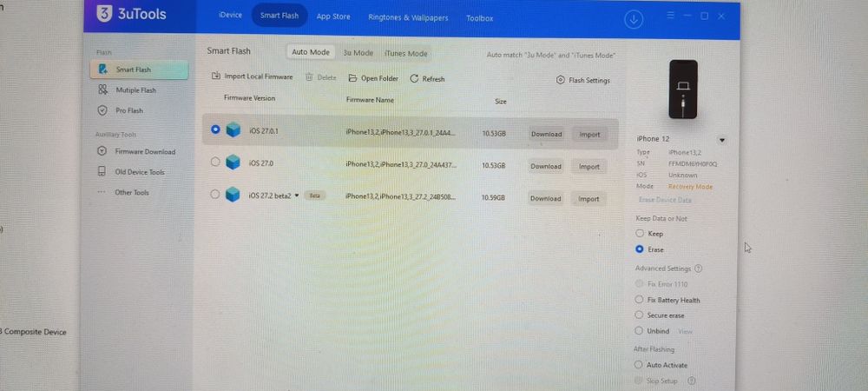Open the App Store tab
This screenshot has width=868, height=391.
tap(333, 17)
